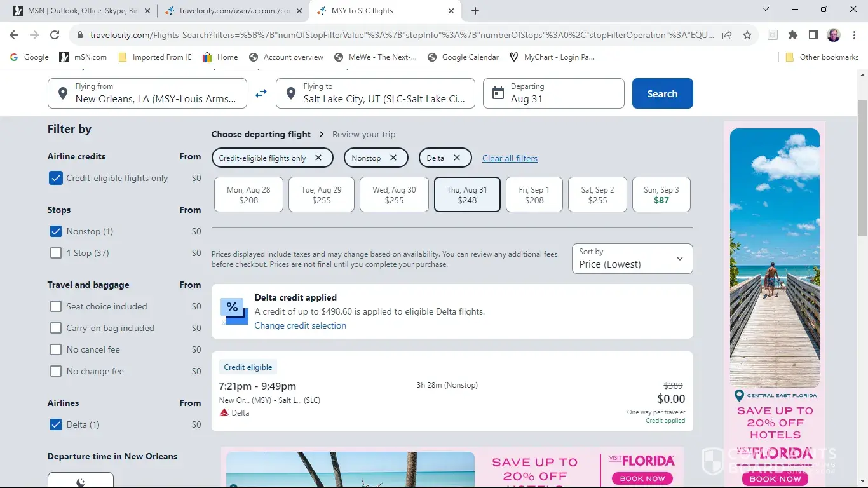The height and width of the screenshot is (488, 868).
Task: Remove Credit-eligible flights only filter chip
Action: [x=318, y=158]
